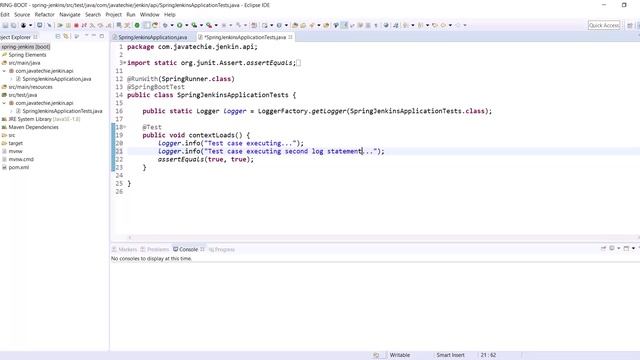The image size is (640, 360).
Task: Open the External Tools dropdown arrow
Action: 216,25
